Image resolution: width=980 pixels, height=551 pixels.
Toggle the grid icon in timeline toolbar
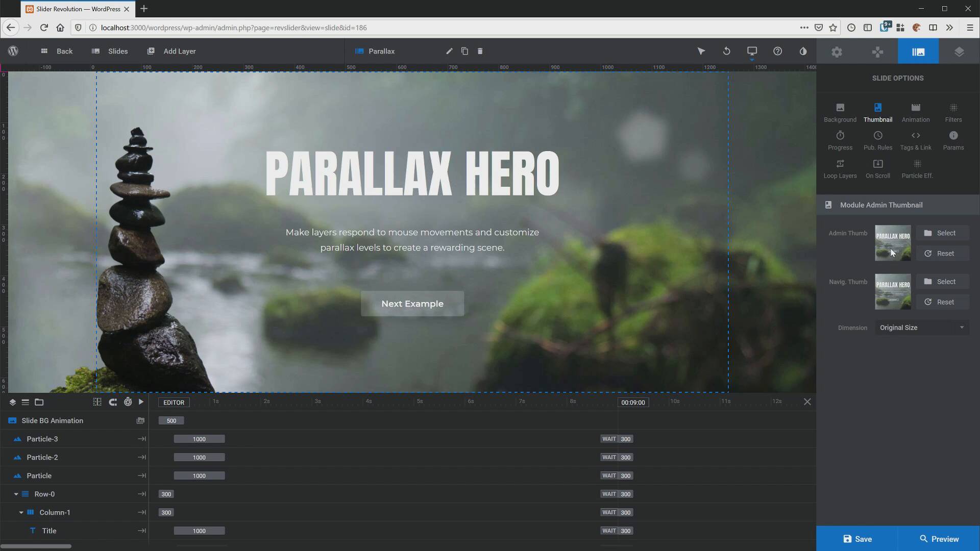point(97,402)
